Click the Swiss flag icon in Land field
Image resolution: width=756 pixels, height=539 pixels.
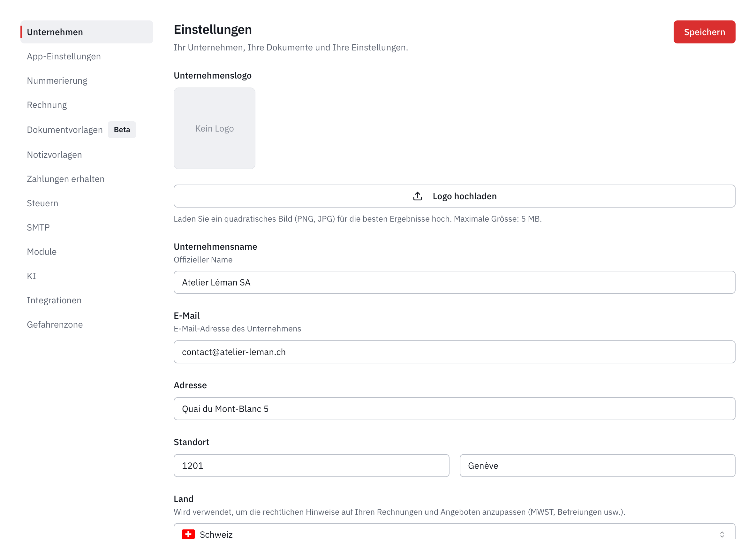(x=188, y=534)
